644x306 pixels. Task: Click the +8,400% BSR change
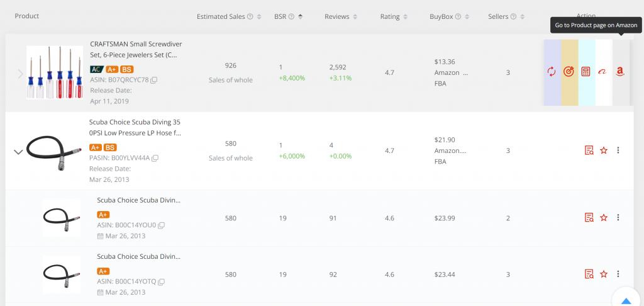click(x=292, y=77)
